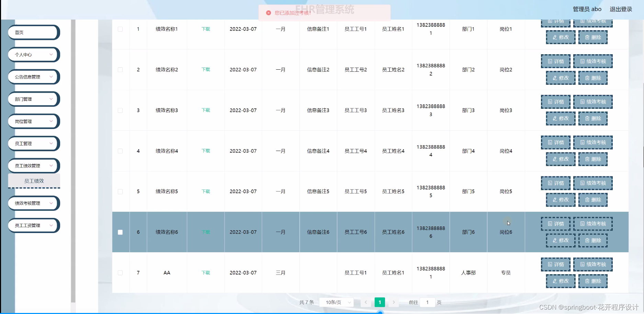
Task: Download file via 下载 link on row 3
Action: (205, 110)
